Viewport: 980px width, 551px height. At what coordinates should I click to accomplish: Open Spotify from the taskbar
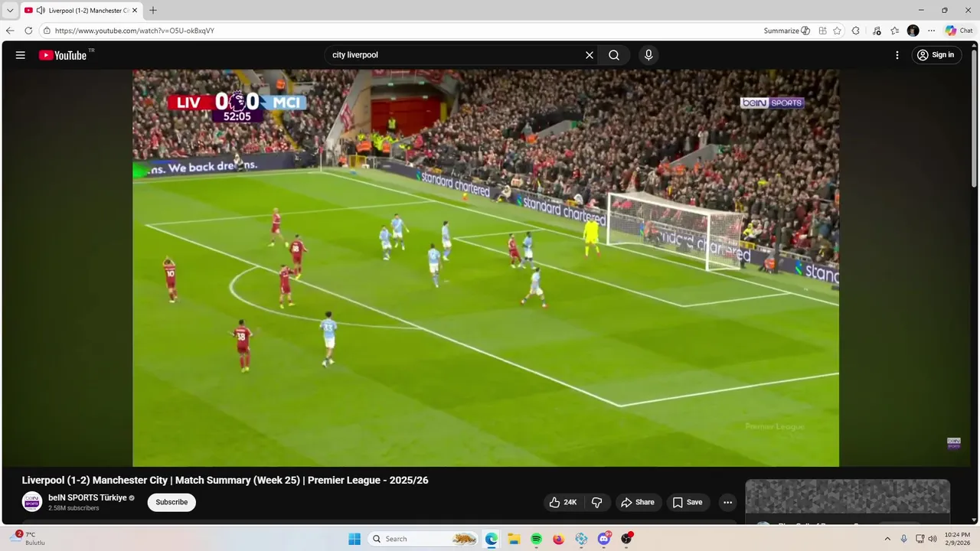coord(537,539)
